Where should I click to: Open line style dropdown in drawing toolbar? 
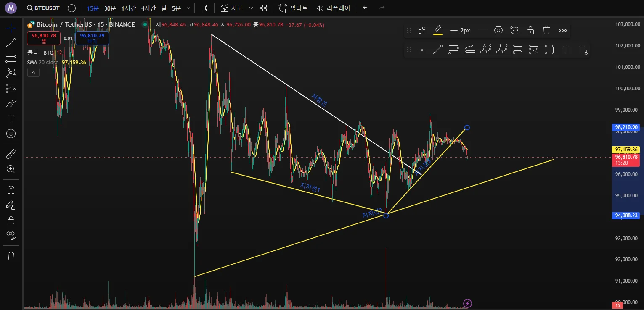[x=482, y=30]
